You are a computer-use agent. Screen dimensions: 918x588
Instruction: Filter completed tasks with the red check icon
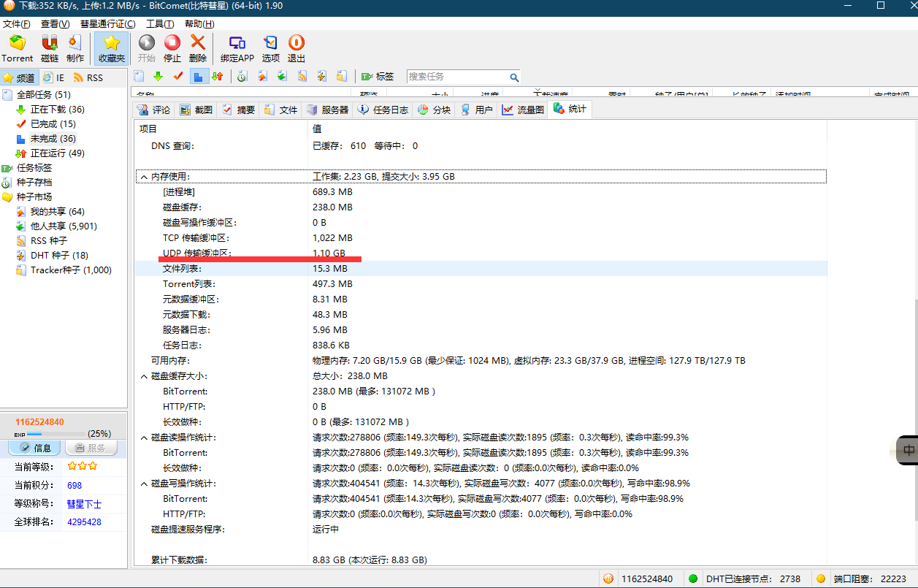[177, 76]
